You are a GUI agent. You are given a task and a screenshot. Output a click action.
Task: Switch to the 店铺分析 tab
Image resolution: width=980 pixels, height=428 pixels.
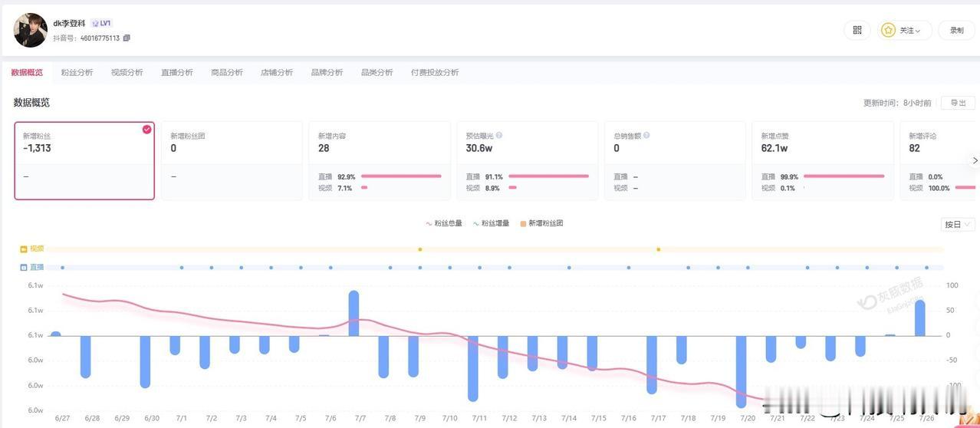(277, 72)
